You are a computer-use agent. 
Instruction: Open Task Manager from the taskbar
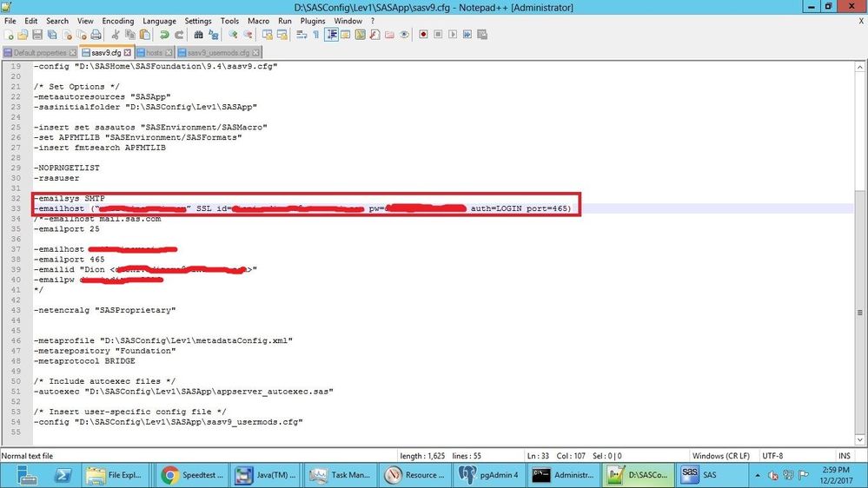[x=341, y=475]
